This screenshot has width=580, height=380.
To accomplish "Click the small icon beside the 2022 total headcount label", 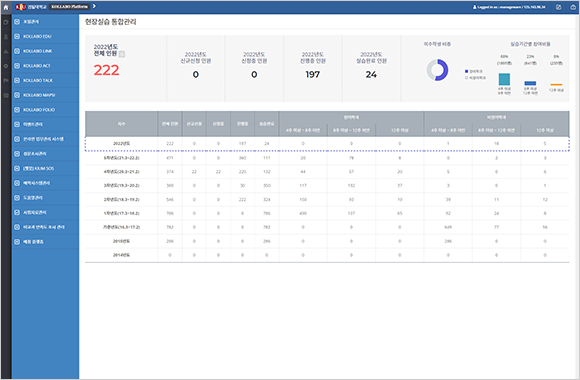I will coord(122,54).
